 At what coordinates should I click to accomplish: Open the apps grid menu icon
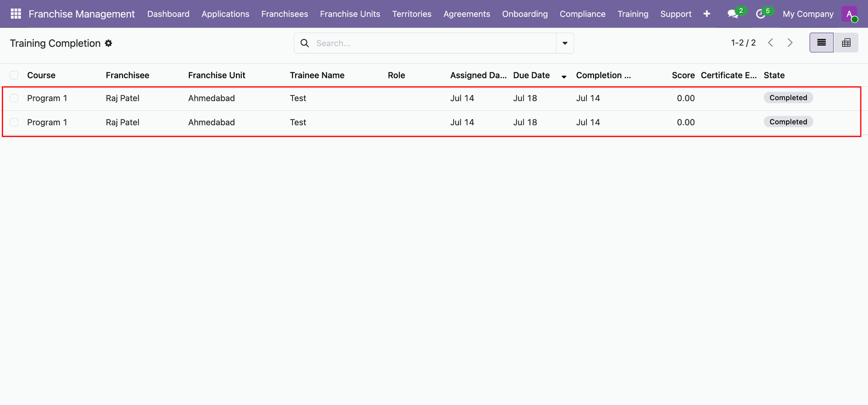(16, 14)
